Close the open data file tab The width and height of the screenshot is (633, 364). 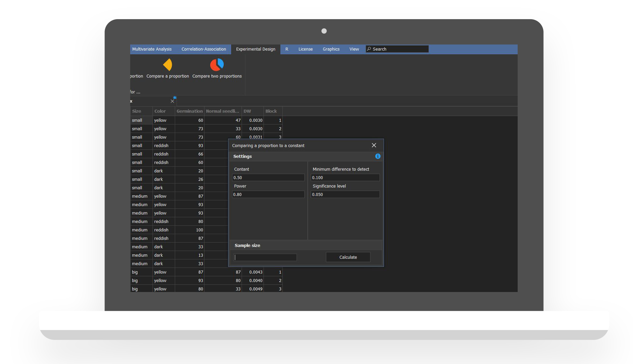(172, 101)
